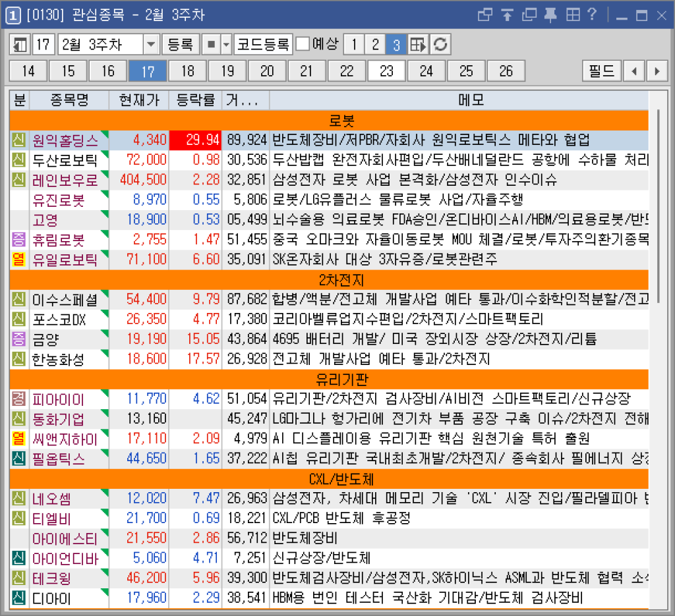The image size is (675, 616).
Task: Click the 증 badge on the 금양 row
Action: click(x=18, y=339)
